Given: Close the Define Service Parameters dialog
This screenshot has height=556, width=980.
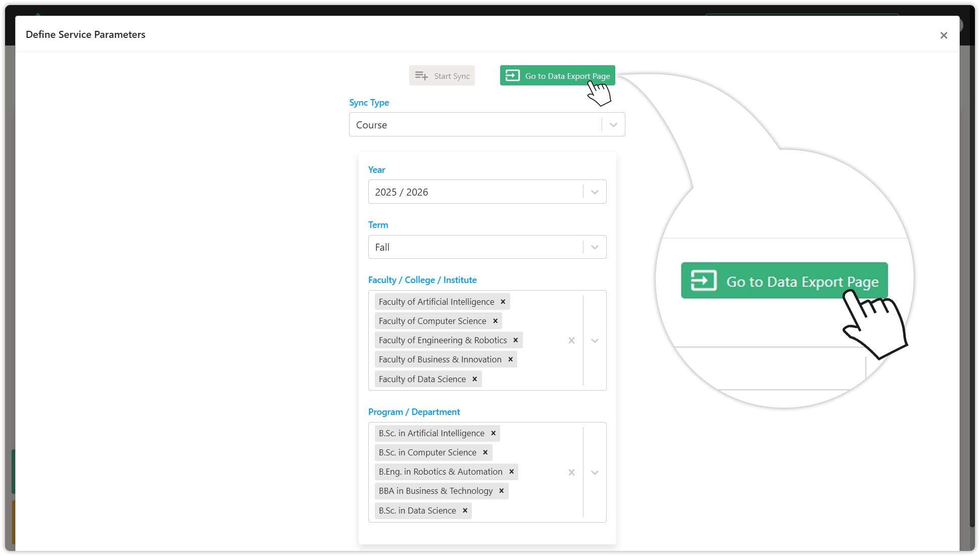Looking at the screenshot, I should coord(943,35).
